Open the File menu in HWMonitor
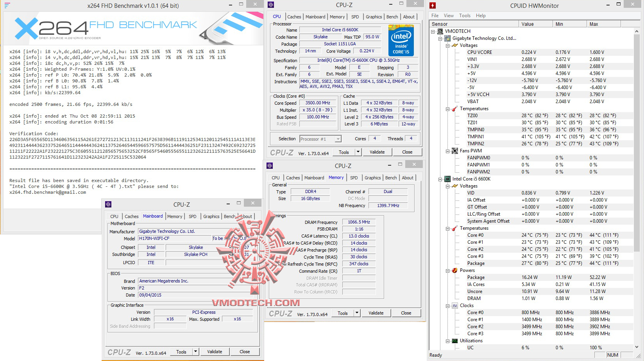Viewport: 644px width, 361px height. click(435, 16)
